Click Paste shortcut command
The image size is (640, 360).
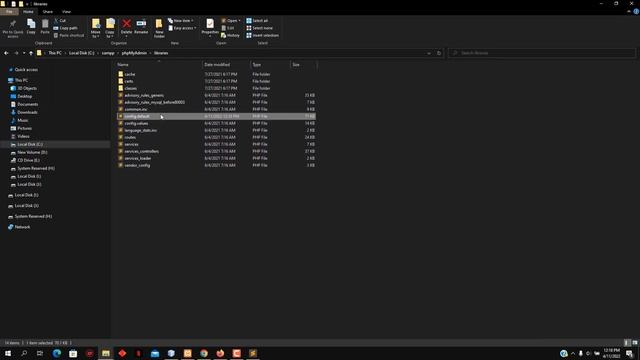click(69, 36)
